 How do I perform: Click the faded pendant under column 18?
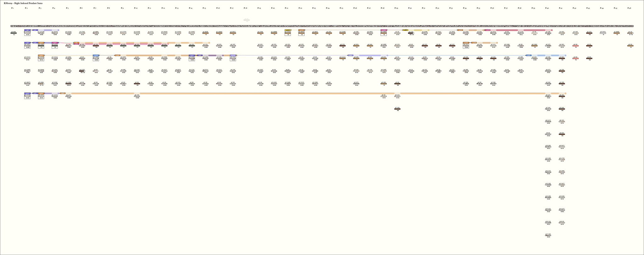point(247,20)
